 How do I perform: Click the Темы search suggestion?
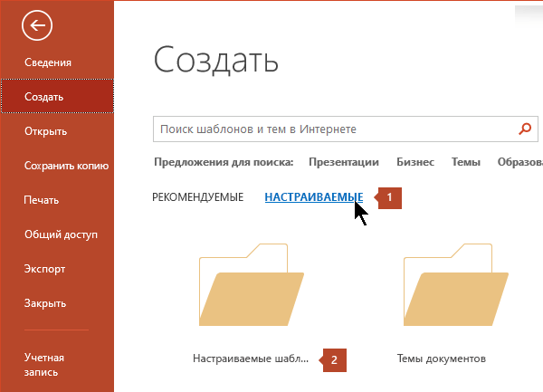466,162
